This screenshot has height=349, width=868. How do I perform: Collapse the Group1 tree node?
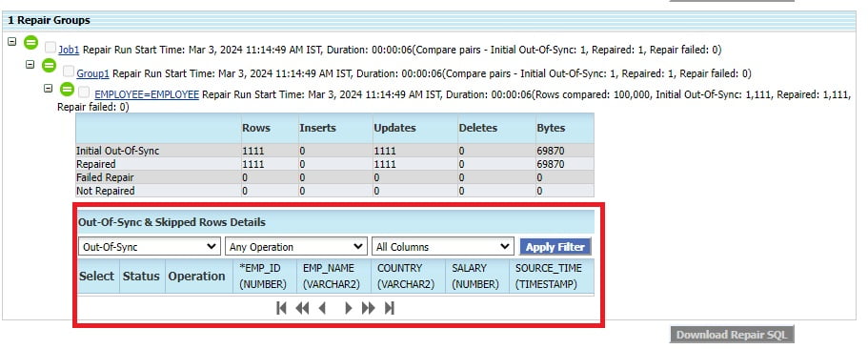[x=30, y=65]
